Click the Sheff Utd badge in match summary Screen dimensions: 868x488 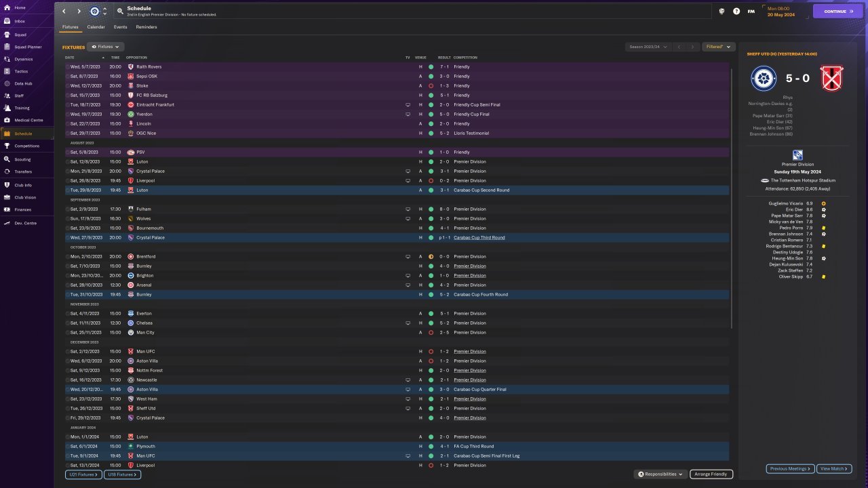click(831, 79)
